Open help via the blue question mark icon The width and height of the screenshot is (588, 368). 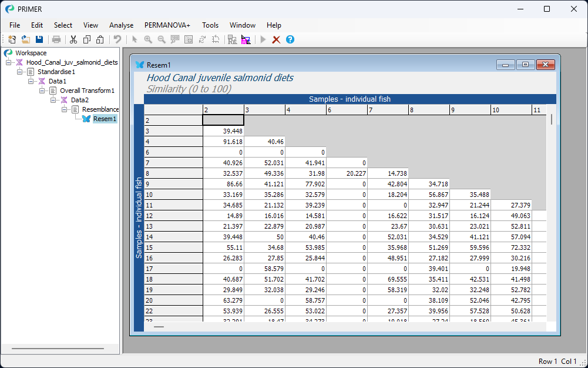290,39
